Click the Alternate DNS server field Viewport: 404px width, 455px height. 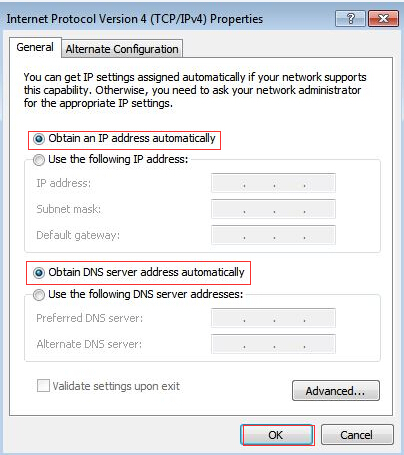coord(273,344)
